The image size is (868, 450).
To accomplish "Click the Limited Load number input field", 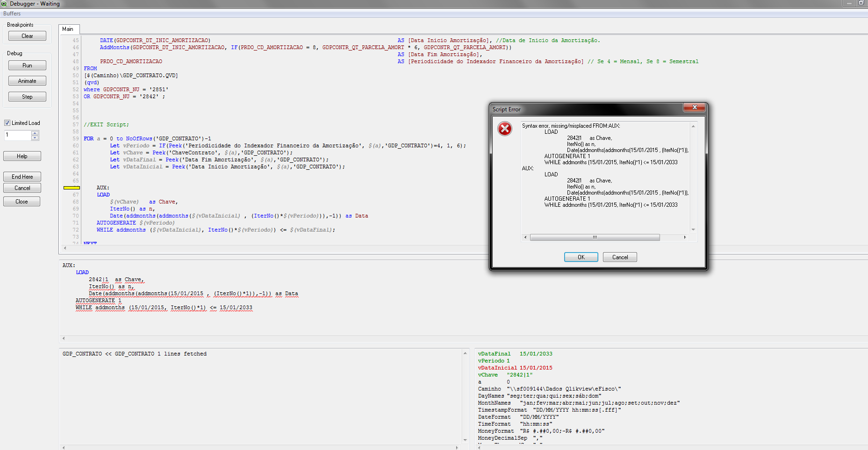I will click(x=18, y=135).
